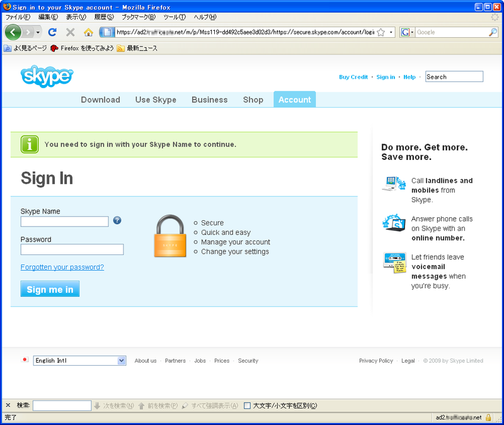Open the Forgotten your password? link
The width and height of the screenshot is (504, 425).
62,267
